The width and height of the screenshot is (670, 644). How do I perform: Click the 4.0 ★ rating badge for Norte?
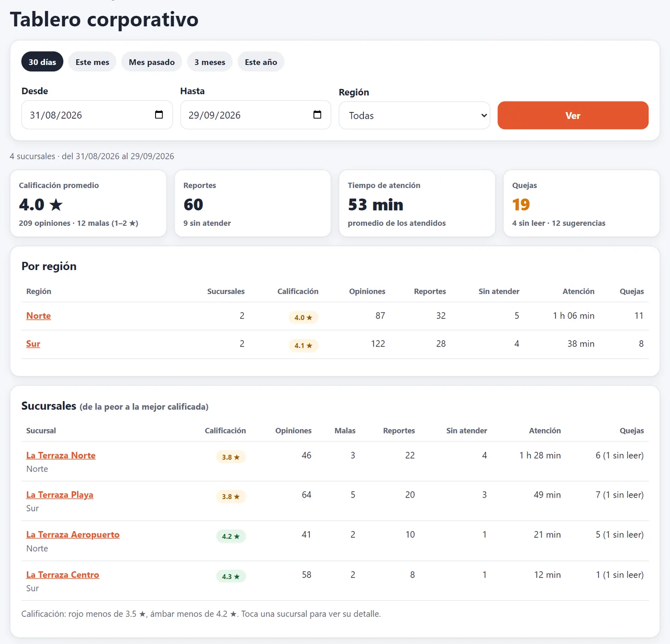303,317
